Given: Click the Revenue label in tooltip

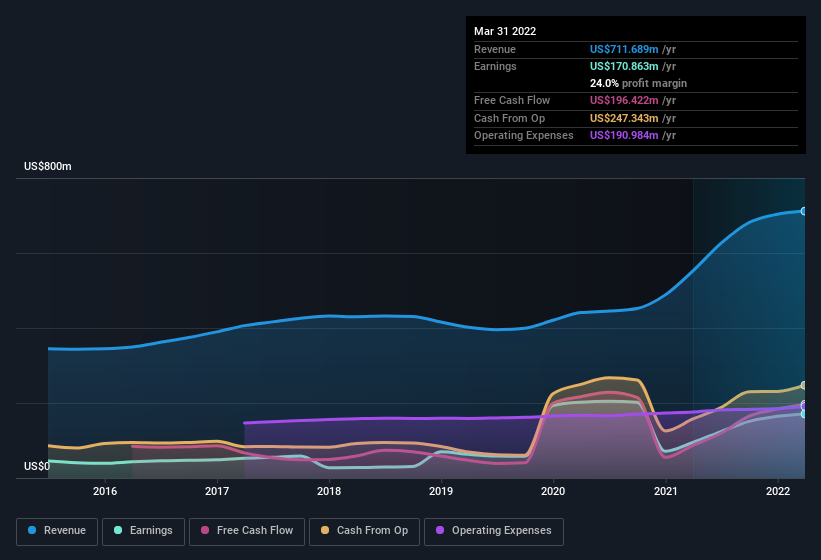Looking at the screenshot, I should click(495, 49).
